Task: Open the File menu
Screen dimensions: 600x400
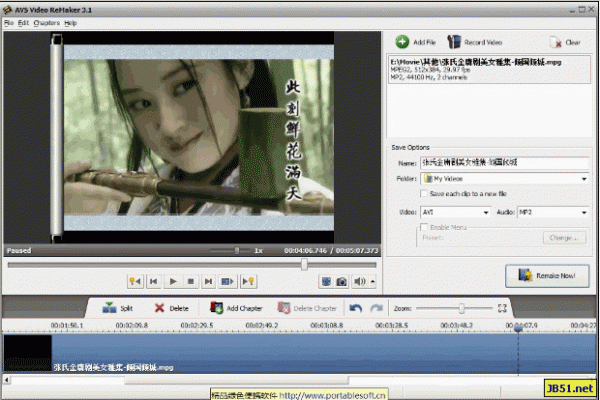Action: point(9,23)
